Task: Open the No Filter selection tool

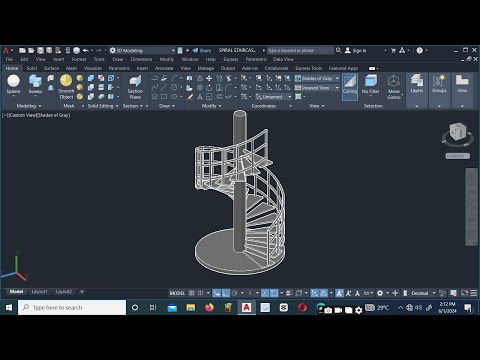Action: click(371, 84)
